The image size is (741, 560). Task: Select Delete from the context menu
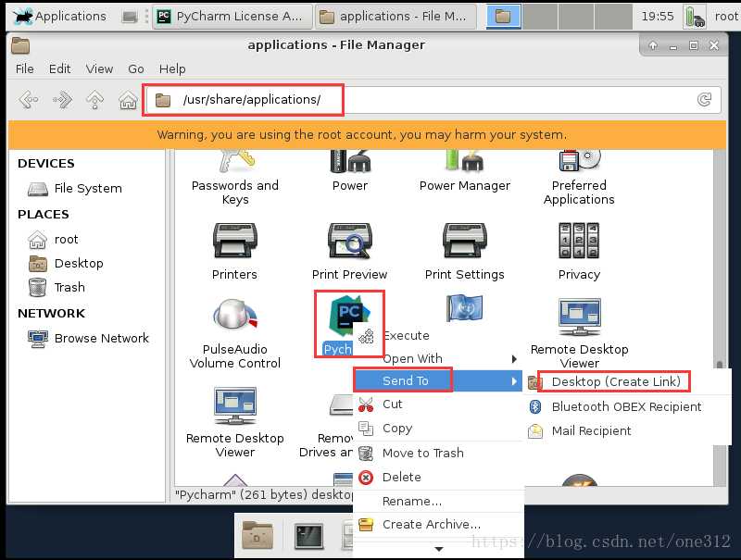point(438,477)
